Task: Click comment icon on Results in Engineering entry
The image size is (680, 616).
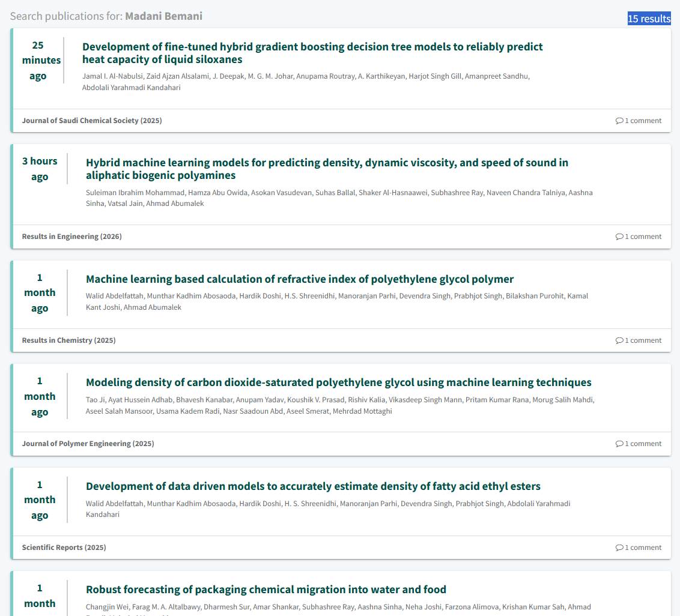Action: coord(619,237)
